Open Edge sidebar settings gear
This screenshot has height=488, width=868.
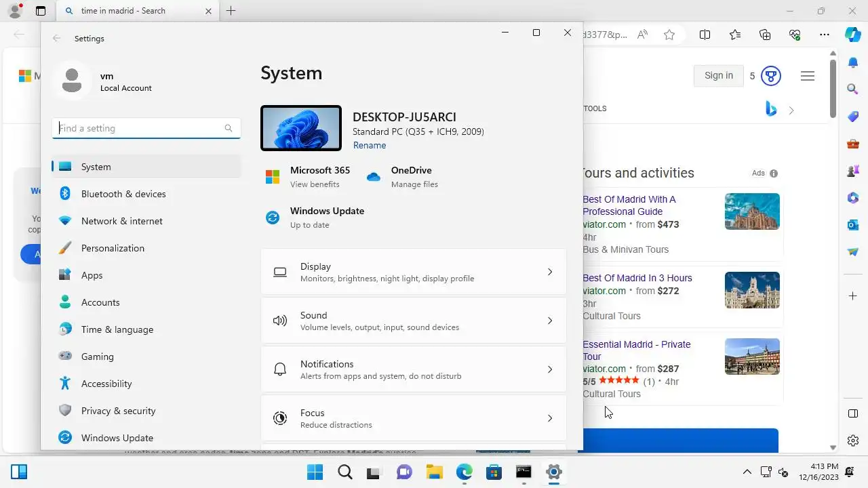click(x=853, y=441)
